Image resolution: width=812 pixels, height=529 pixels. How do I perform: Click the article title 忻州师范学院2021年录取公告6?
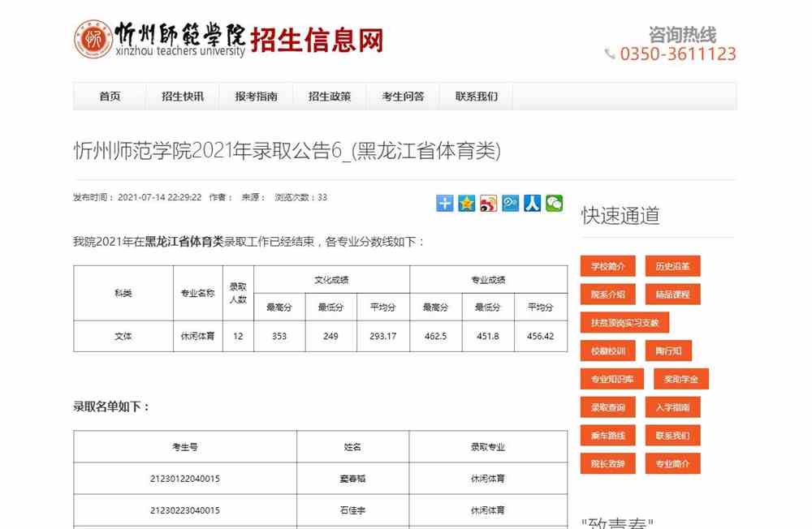tap(287, 151)
